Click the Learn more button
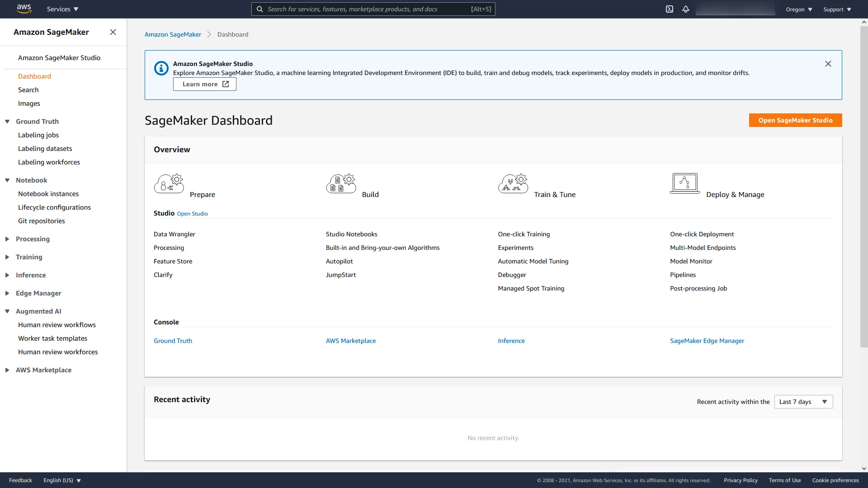The height and width of the screenshot is (488, 868). pyautogui.click(x=205, y=84)
